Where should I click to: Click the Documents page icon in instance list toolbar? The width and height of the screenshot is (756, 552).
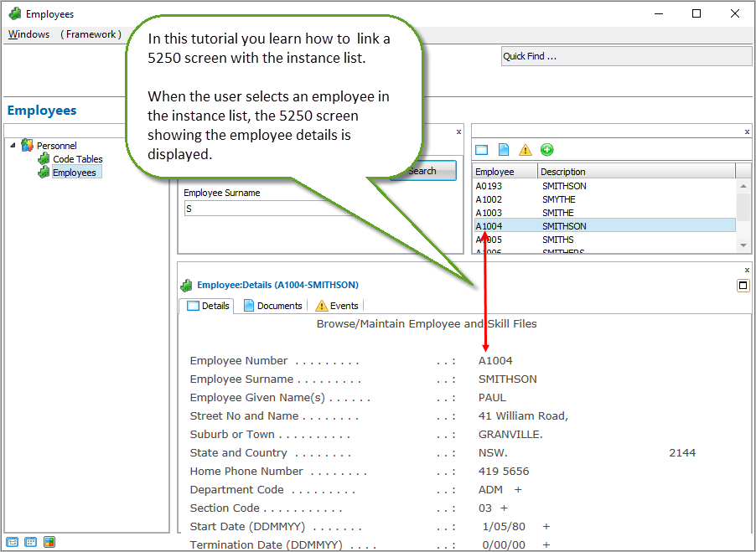[504, 150]
